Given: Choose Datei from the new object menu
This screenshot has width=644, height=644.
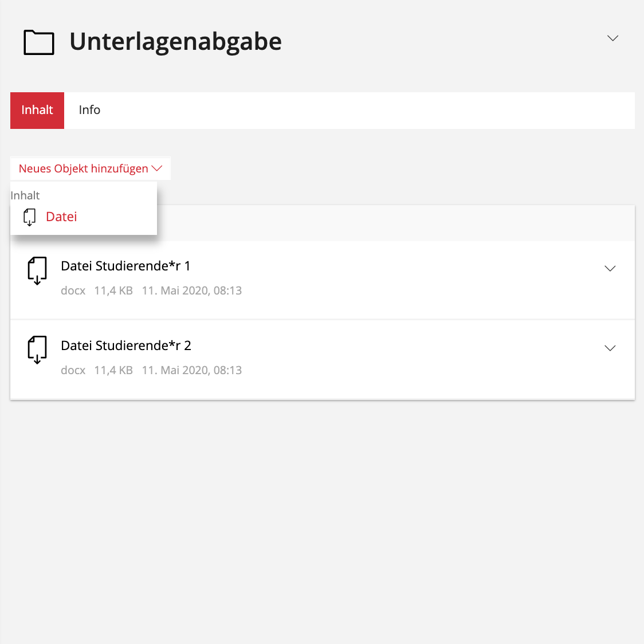Looking at the screenshot, I should [x=61, y=217].
